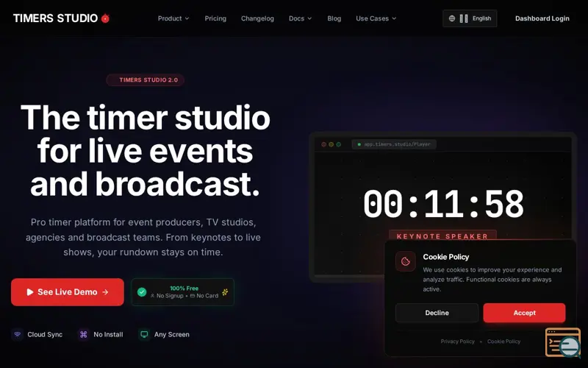Image resolution: width=588 pixels, height=368 pixels.
Task: Click the 100% Free text
Action: coord(184,288)
